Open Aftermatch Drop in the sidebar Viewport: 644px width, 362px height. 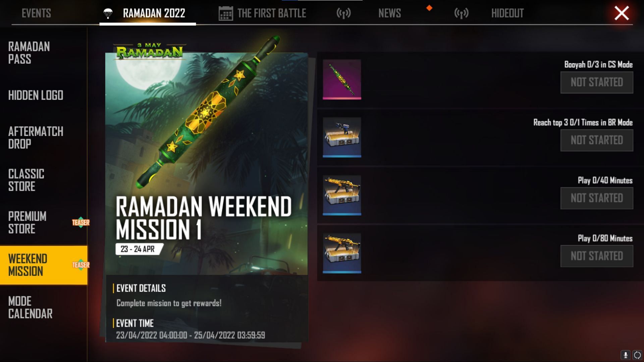click(x=36, y=137)
